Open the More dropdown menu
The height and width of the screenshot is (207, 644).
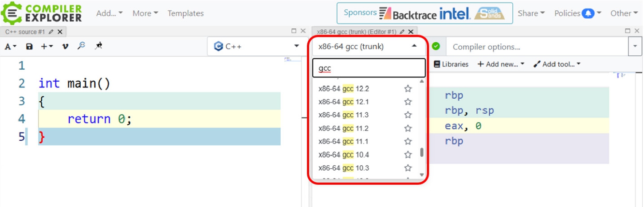[x=145, y=13]
